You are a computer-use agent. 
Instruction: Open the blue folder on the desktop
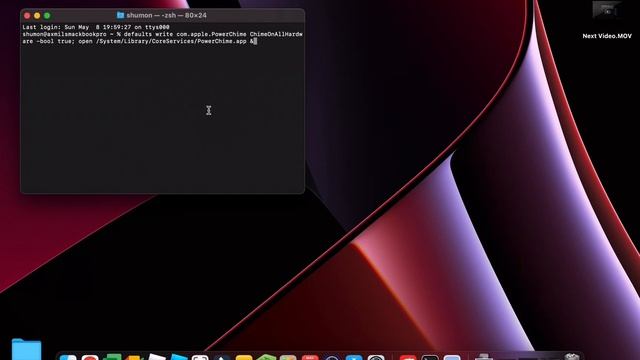coord(26,349)
